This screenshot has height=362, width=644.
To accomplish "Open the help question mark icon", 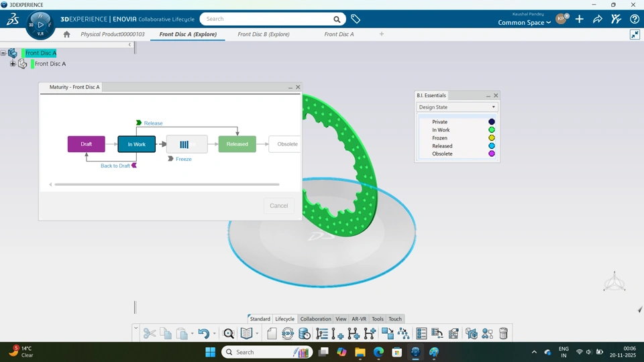I will [x=634, y=19].
